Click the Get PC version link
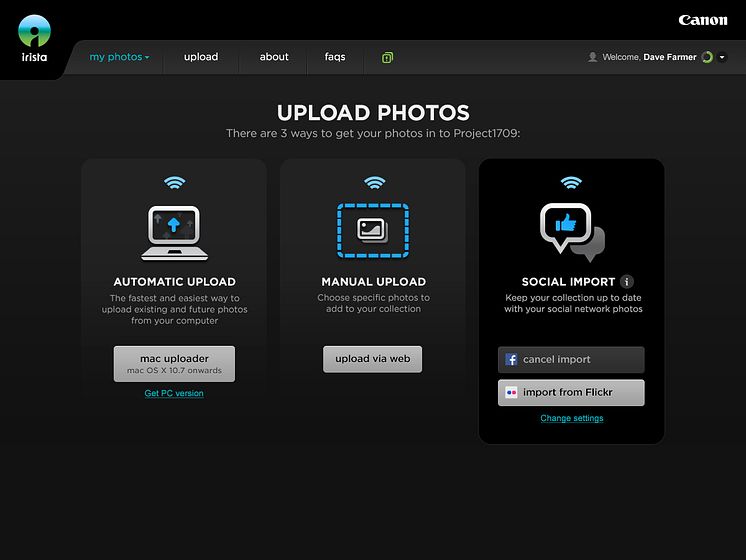This screenshot has width=746, height=560. pos(174,393)
